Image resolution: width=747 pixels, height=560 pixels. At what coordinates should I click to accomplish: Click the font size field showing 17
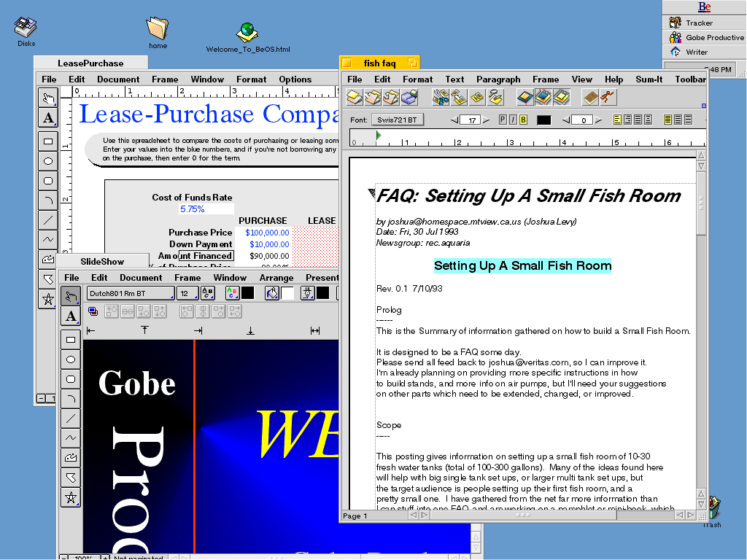471,120
